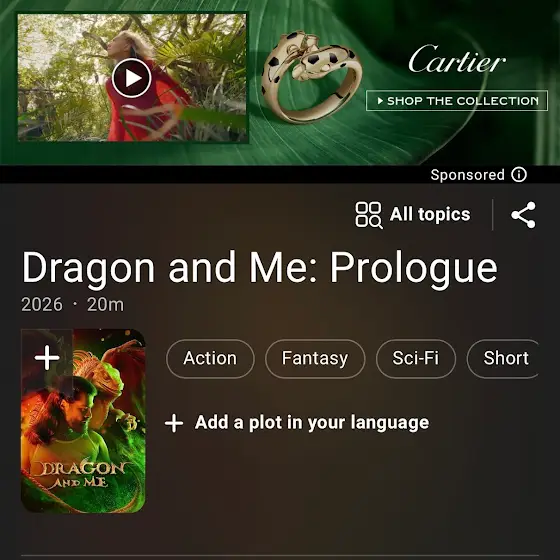Image resolution: width=560 pixels, height=560 pixels.
Task: Open the Dragon and Me poster image
Action: [x=83, y=421]
